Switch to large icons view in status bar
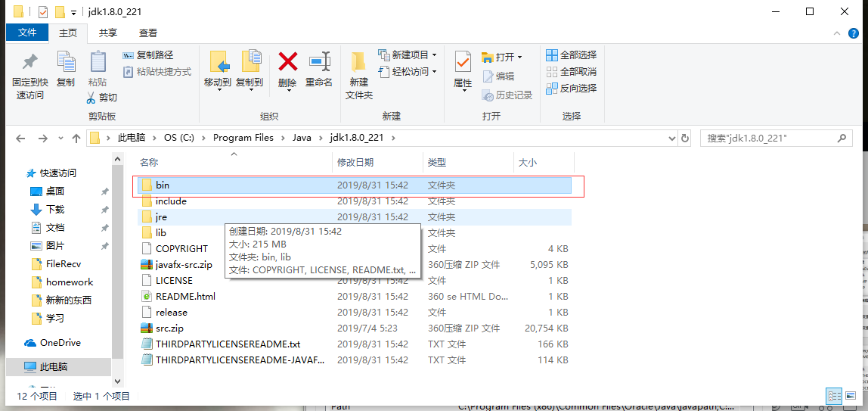Viewport: 868px width, 411px height. [849, 396]
